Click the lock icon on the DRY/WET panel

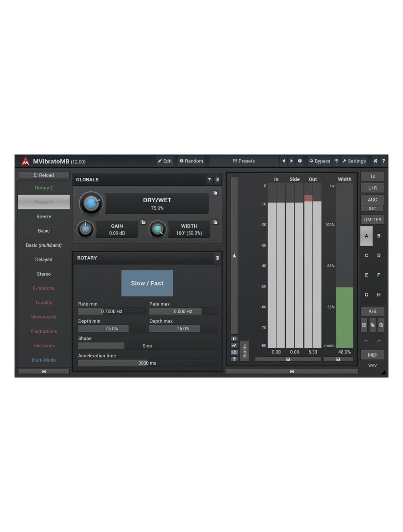click(x=216, y=193)
